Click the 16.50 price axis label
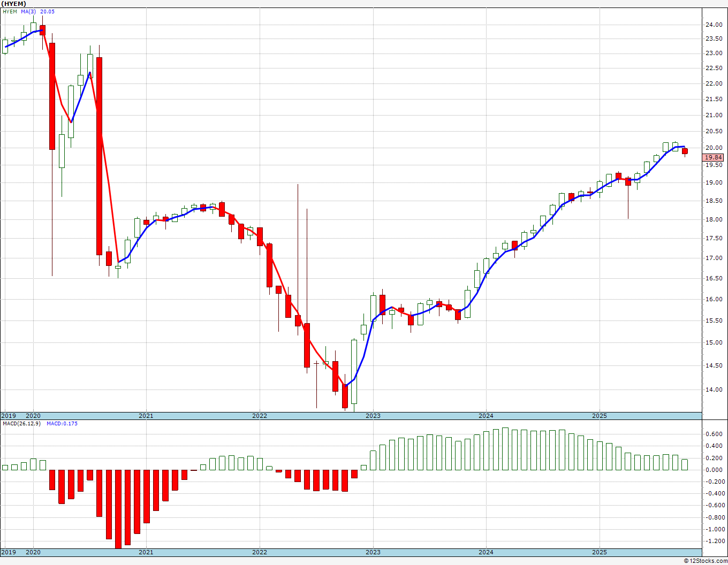728x565 pixels. tap(714, 278)
